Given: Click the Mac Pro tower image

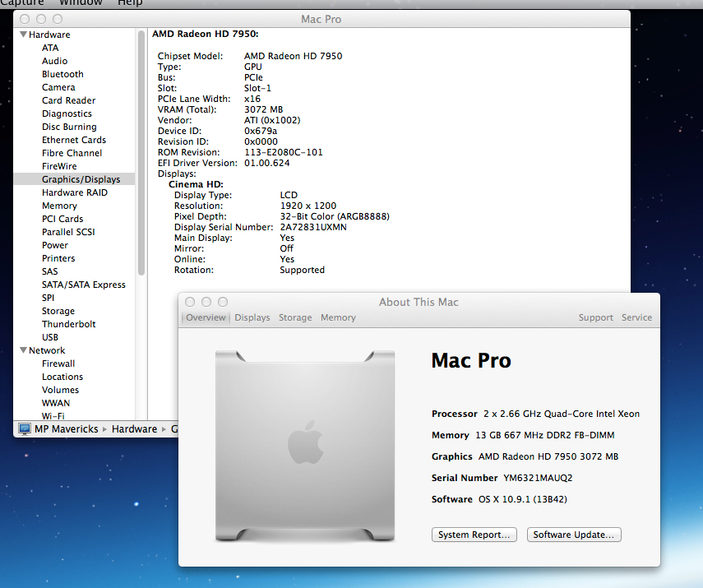Looking at the screenshot, I should pos(305,446).
